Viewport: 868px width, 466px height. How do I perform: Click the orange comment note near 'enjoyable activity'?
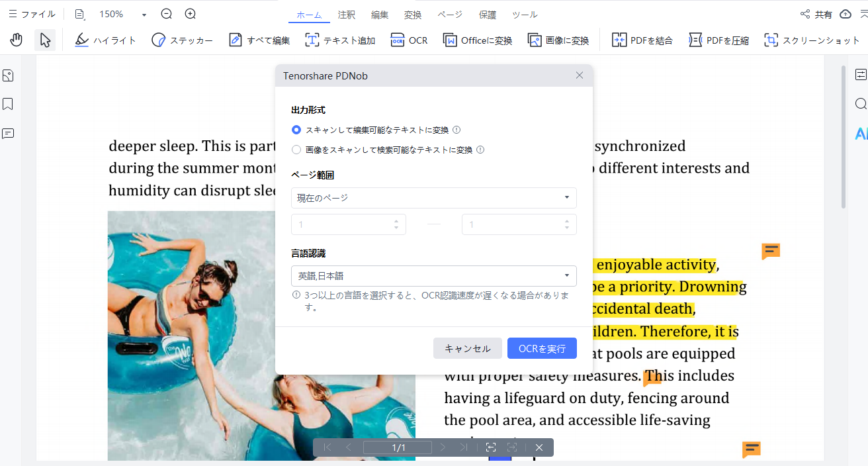(x=771, y=251)
